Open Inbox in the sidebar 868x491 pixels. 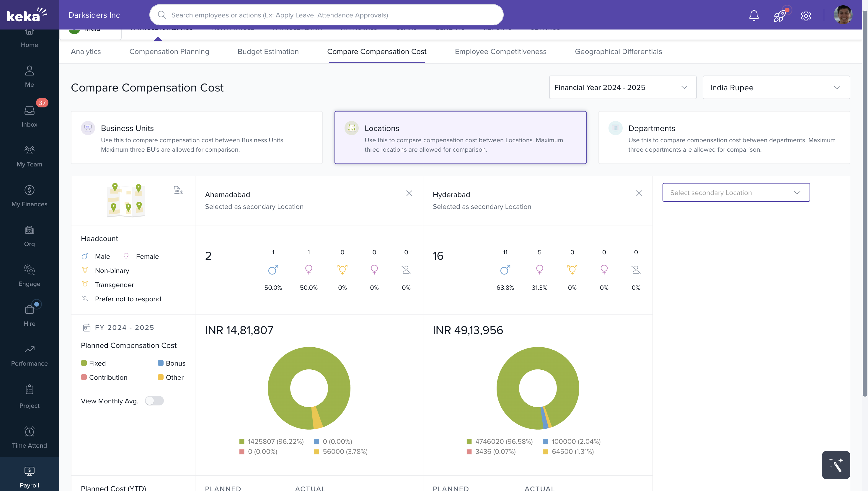[29, 116]
